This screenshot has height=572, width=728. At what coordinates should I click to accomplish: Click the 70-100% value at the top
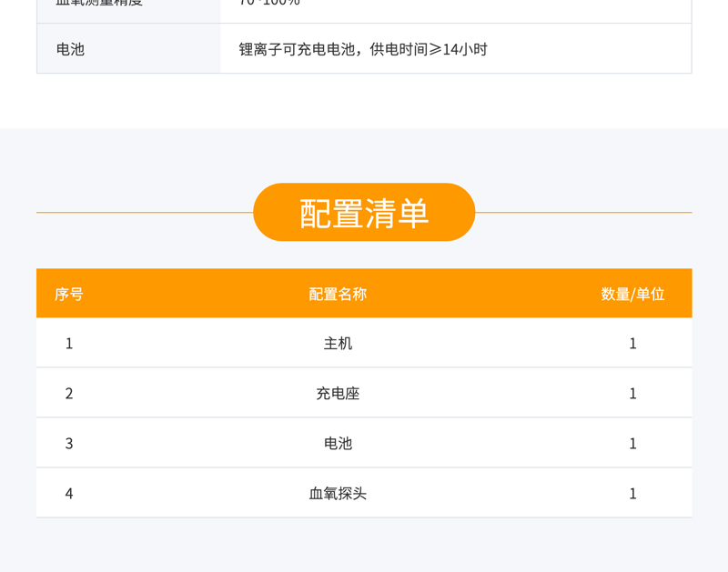click(x=268, y=4)
